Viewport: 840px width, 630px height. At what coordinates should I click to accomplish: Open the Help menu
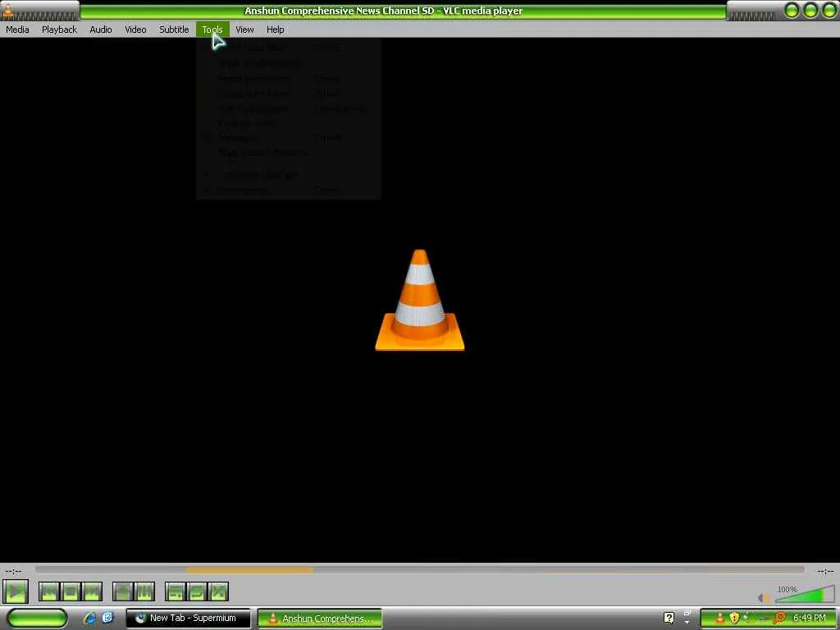point(276,30)
